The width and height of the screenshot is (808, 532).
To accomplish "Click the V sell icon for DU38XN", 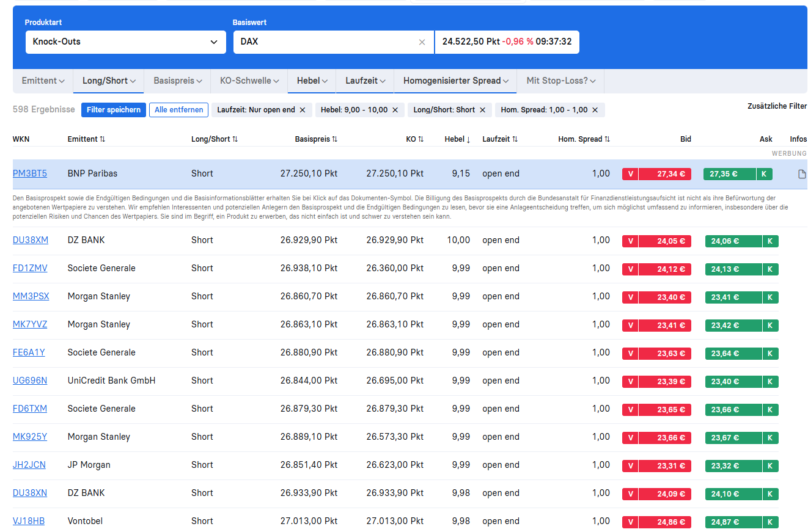I will point(630,494).
